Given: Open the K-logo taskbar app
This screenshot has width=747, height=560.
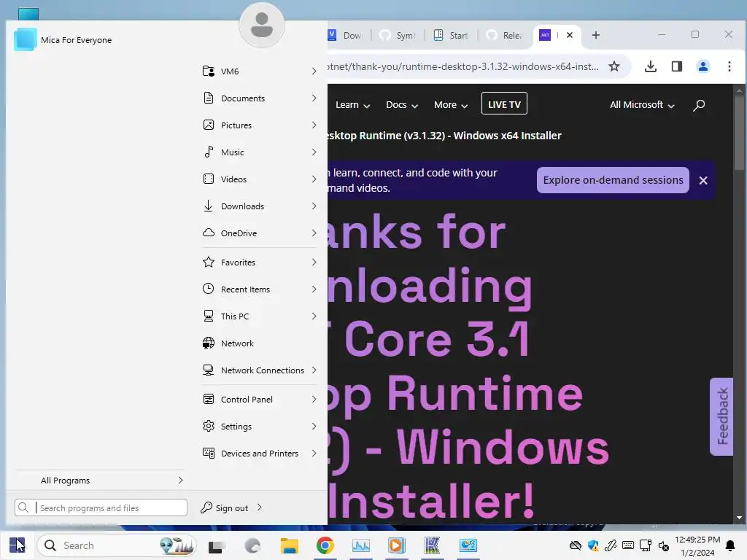Looking at the screenshot, I should coord(432,545).
